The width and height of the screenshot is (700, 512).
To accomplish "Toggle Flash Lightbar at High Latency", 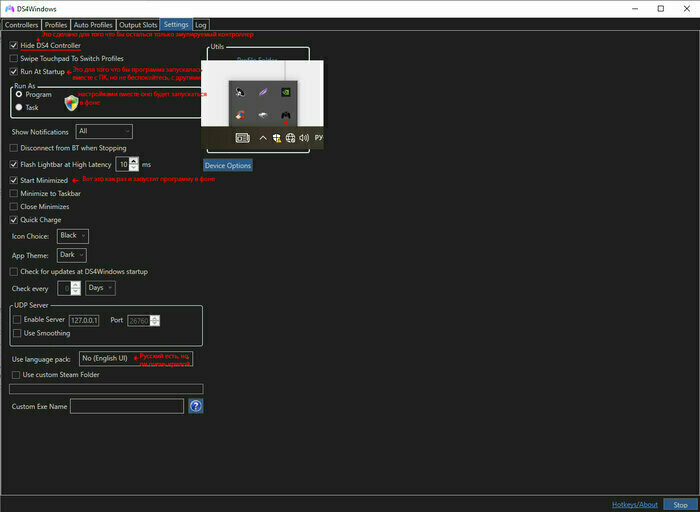I will [x=14, y=164].
